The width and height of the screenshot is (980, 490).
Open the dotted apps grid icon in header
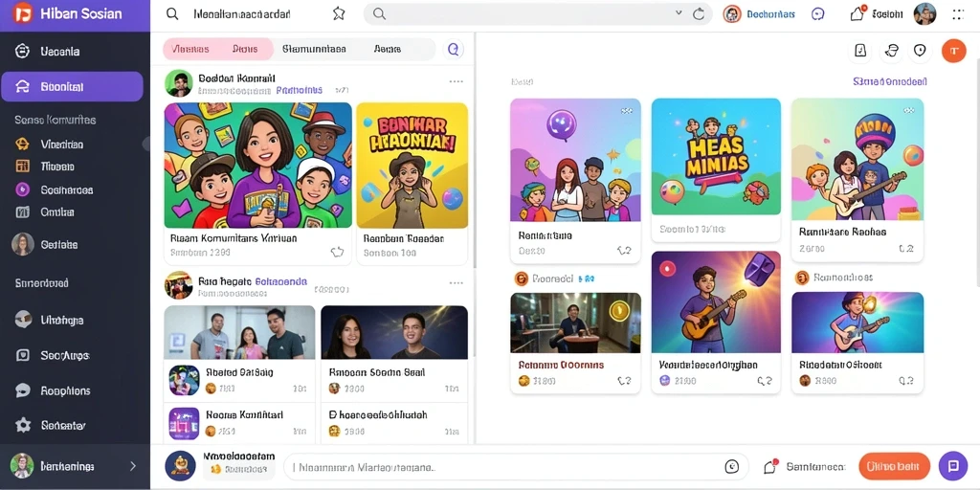click(x=958, y=14)
